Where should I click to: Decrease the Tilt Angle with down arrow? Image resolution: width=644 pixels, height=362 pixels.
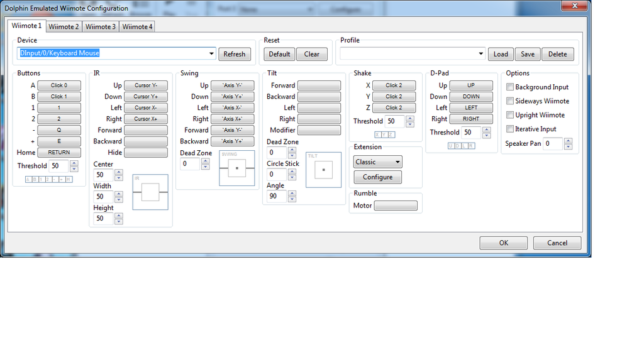pyautogui.click(x=292, y=199)
